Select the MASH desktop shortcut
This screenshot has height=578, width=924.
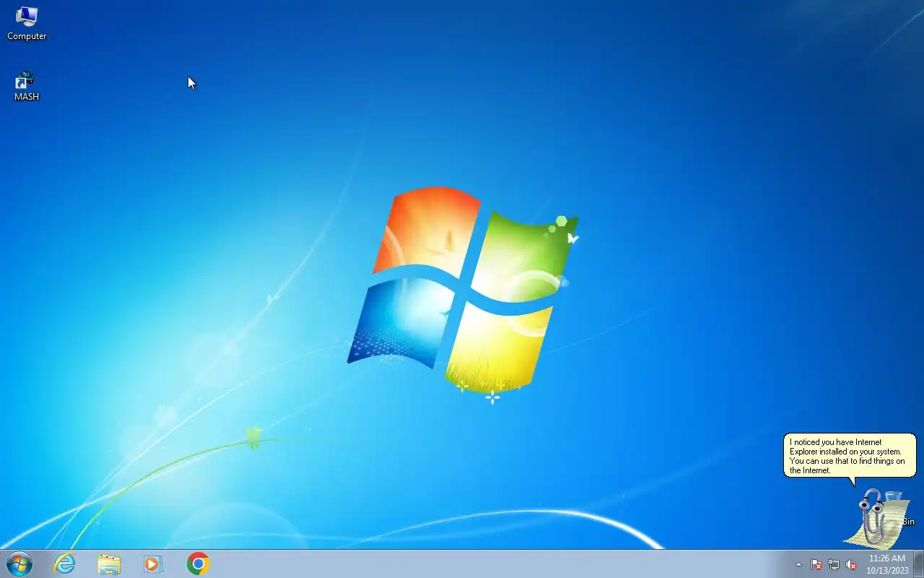pyautogui.click(x=27, y=86)
